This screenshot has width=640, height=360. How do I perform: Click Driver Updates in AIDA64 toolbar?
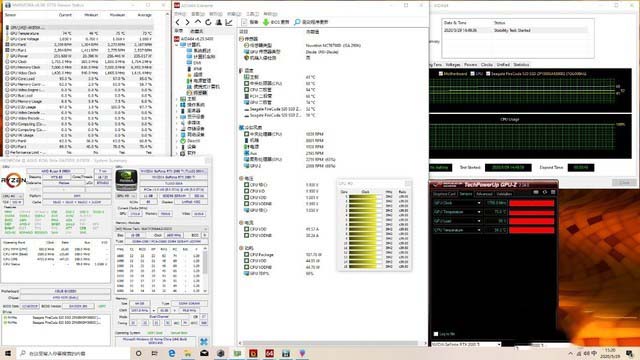(x=311, y=22)
